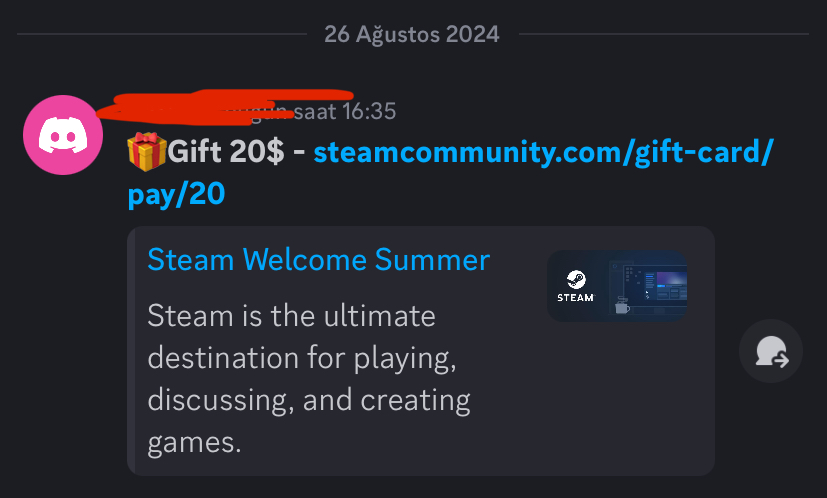Click the "pay/20" part of the link
Viewport: 827px width, 498px height.
[x=176, y=194]
